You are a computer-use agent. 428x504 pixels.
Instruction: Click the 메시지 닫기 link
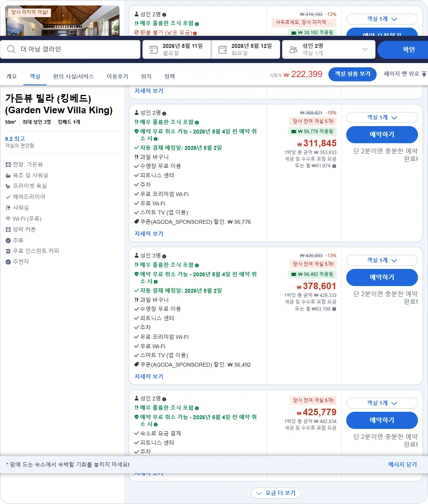pyautogui.click(x=403, y=464)
